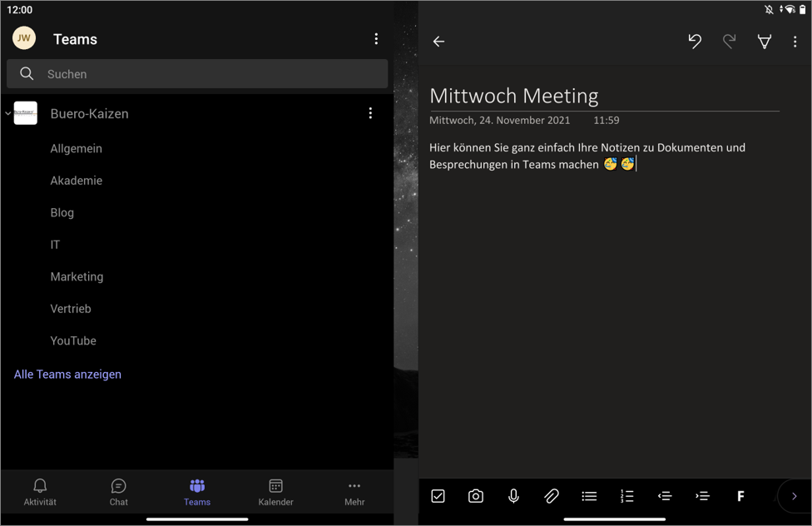This screenshot has width=812, height=526.
Task: Click the Alle Teams anzeigen link
Action: (x=68, y=375)
